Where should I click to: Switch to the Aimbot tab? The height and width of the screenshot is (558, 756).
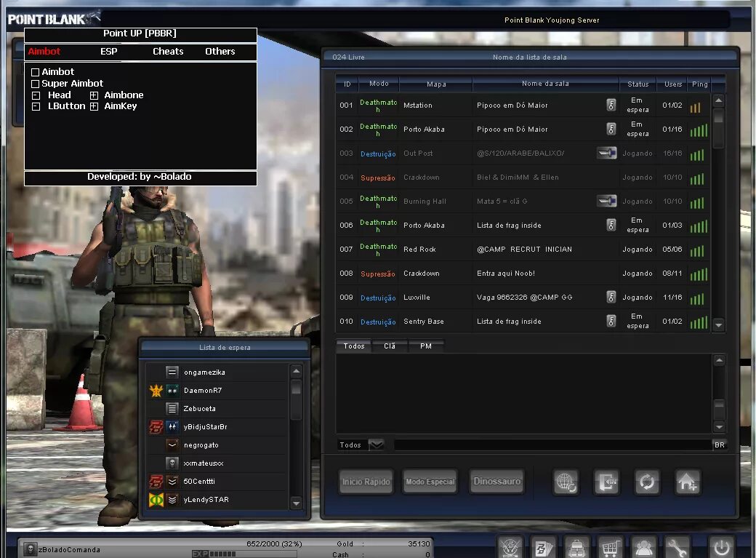(44, 51)
